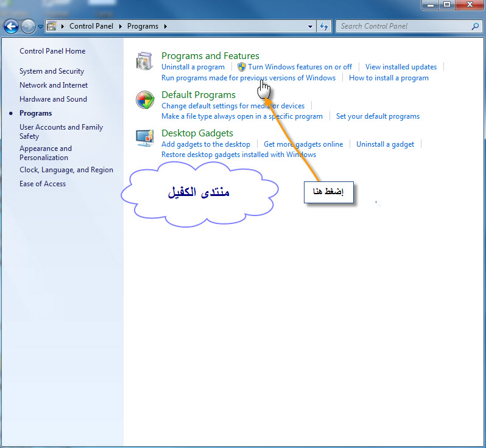
Task: Click the Forward navigation arrow button
Action: coord(28,26)
